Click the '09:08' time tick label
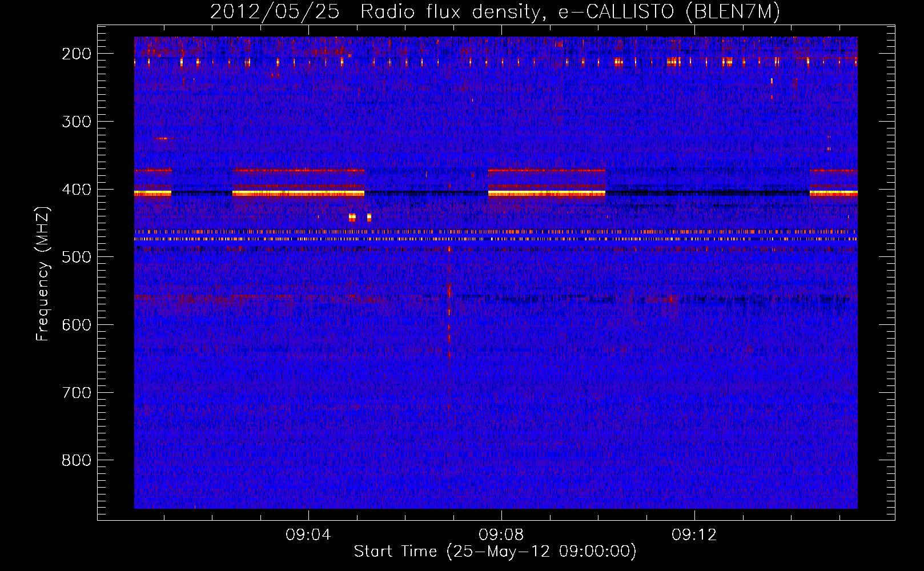 501,535
